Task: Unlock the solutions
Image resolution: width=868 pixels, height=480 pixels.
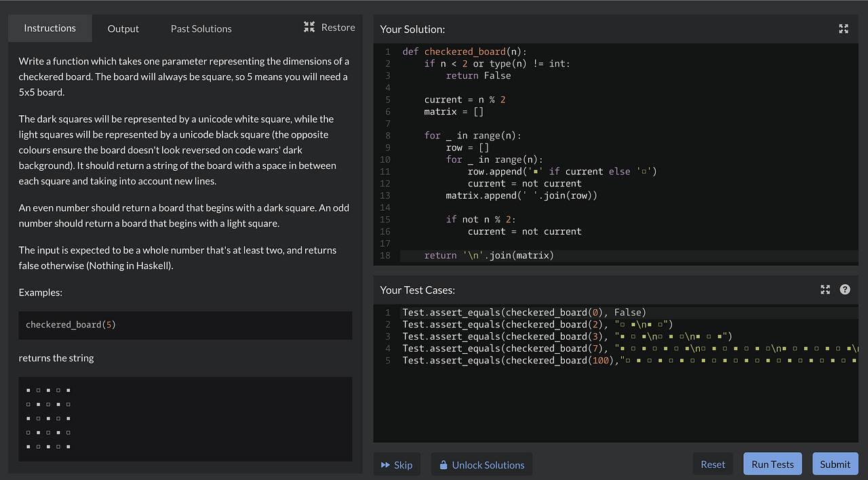Action: tap(481, 464)
